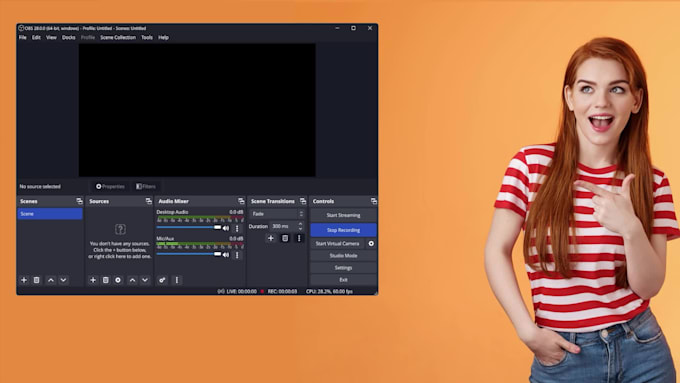Click the Mic/Aux 0.0 dB level readout
This screenshot has width=680, height=383.
pos(236,239)
